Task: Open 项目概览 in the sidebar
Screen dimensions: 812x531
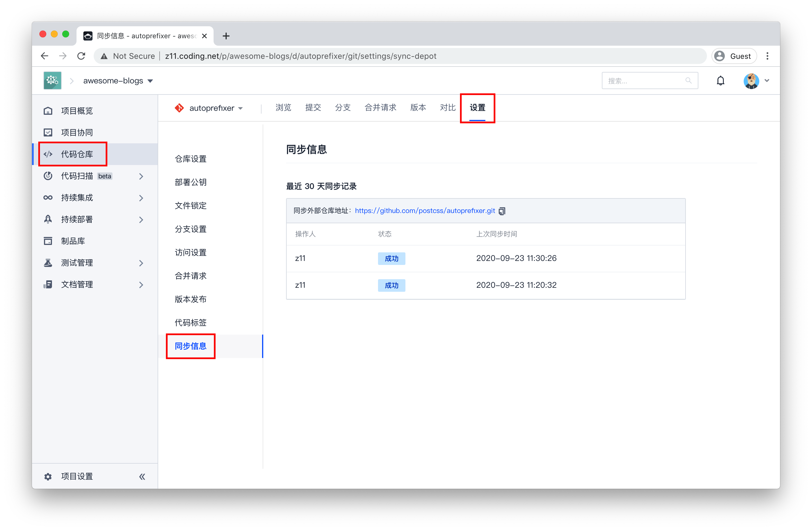Action: point(77,111)
